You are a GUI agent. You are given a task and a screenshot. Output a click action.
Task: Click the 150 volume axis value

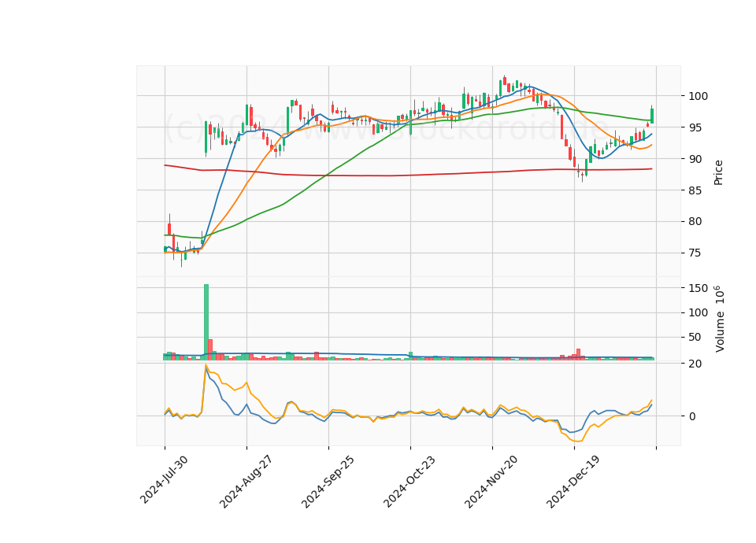pyautogui.click(x=699, y=288)
